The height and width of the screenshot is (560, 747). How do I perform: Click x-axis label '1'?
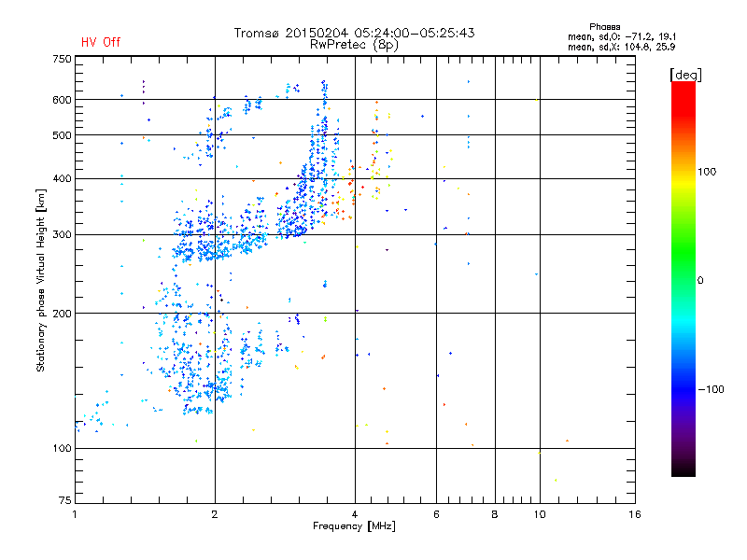click(75, 514)
